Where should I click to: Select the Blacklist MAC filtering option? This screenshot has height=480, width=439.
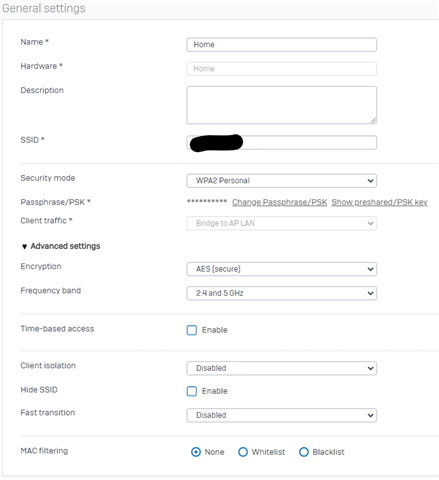pyautogui.click(x=304, y=452)
